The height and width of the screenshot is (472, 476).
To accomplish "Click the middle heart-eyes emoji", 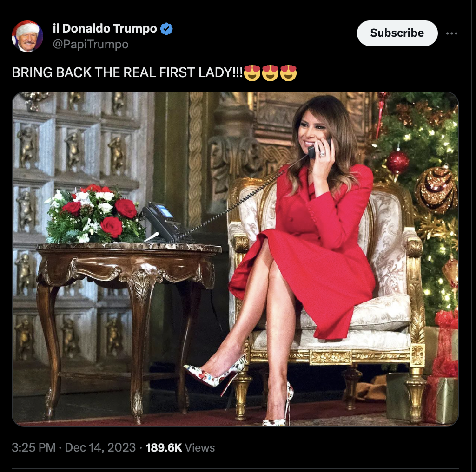I will click(270, 73).
